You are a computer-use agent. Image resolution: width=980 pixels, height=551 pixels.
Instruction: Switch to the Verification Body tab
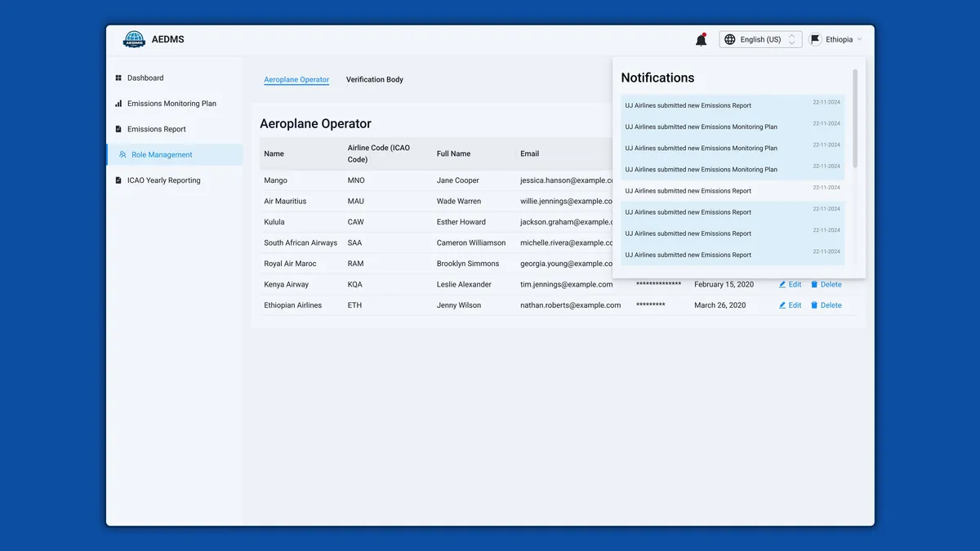pyautogui.click(x=375, y=80)
